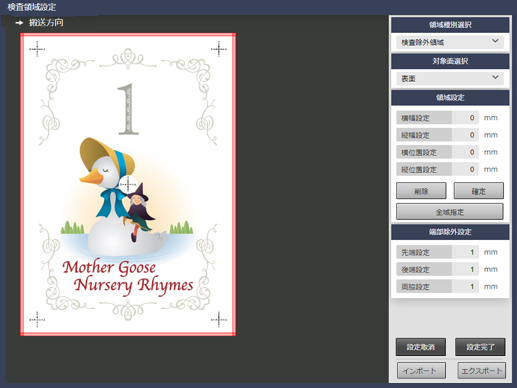Click the 検査領域設定 window title
The width and height of the screenshot is (517, 388).
point(32,7)
